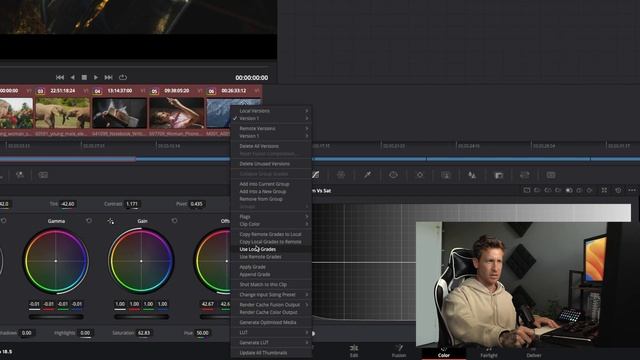The width and height of the screenshot is (640, 360).
Task: Choose Append Grade from menu
Action: (x=271, y=274)
